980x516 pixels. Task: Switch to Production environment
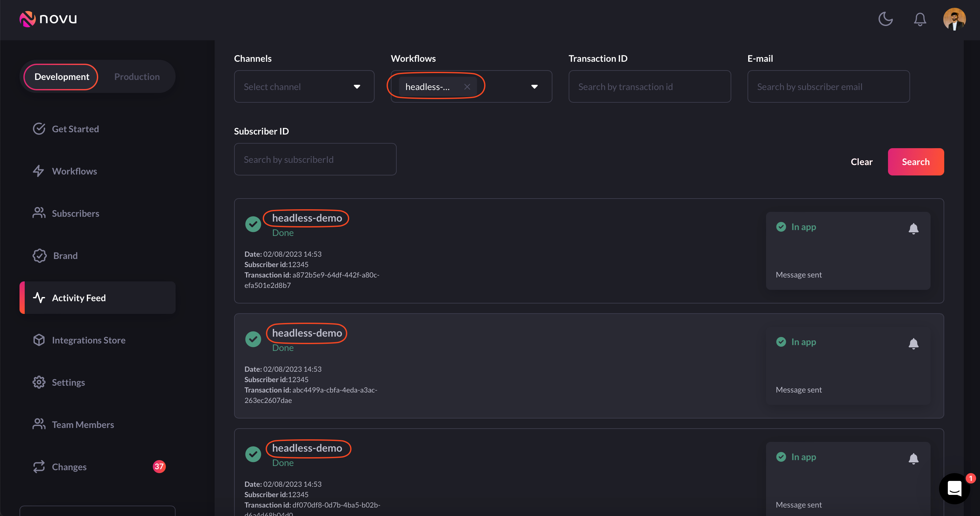pyautogui.click(x=137, y=76)
